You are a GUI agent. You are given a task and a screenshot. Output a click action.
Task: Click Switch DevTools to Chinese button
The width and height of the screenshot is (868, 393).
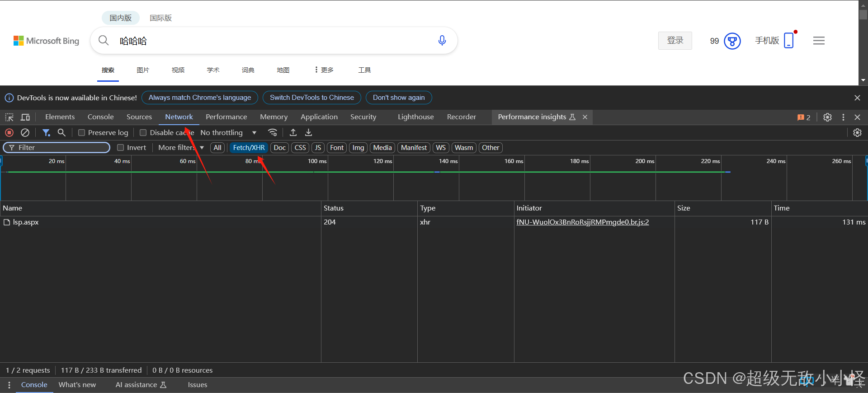point(312,98)
